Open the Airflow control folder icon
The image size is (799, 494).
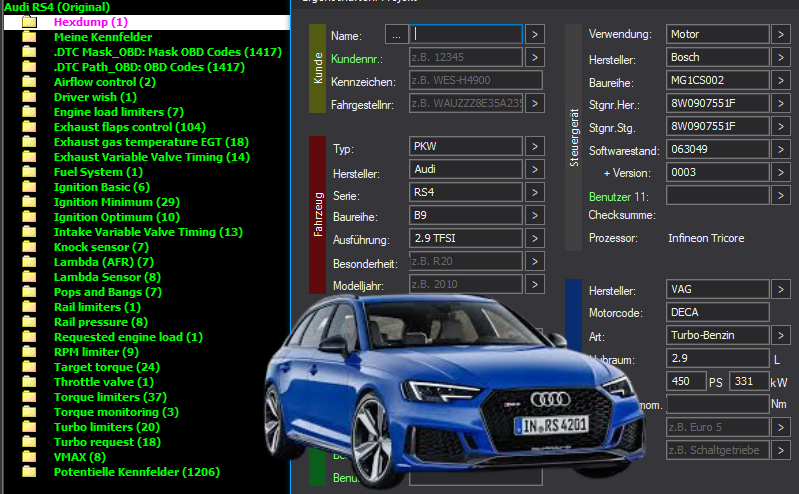pos(30,82)
